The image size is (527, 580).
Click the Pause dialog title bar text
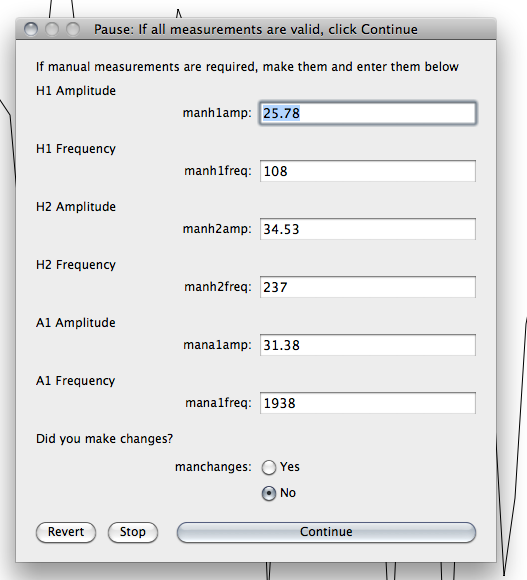click(x=256, y=29)
